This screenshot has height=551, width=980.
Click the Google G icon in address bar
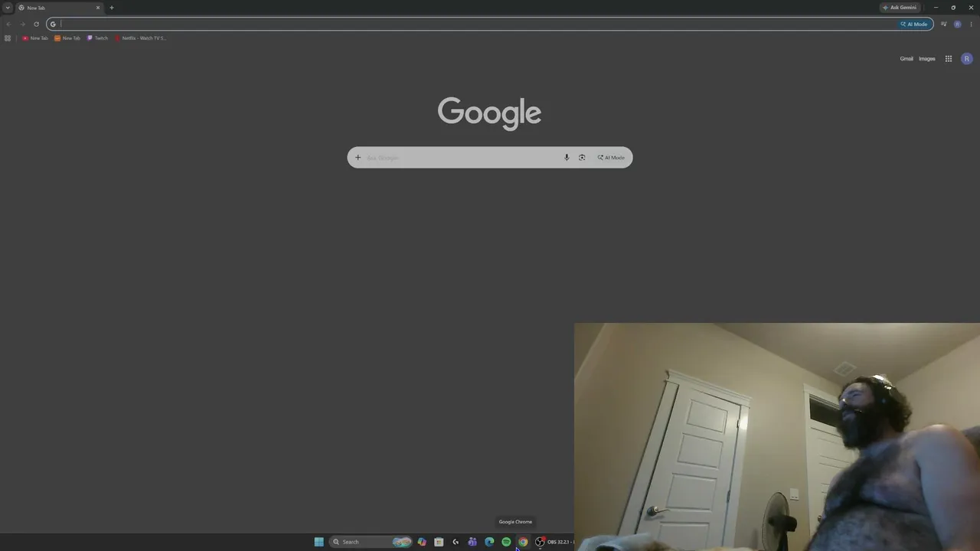point(53,24)
